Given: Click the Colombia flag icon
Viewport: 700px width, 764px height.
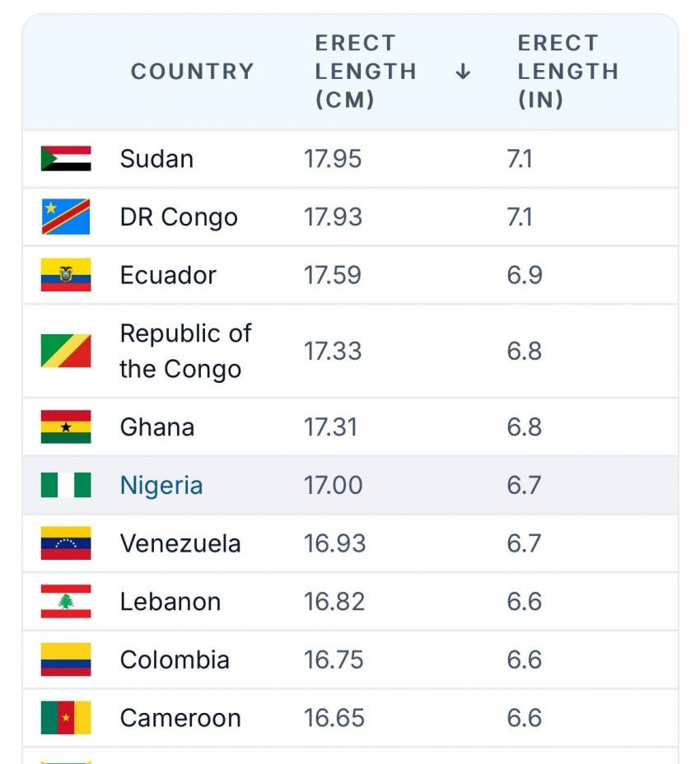Looking at the screenshot, I should pos(66,659).
